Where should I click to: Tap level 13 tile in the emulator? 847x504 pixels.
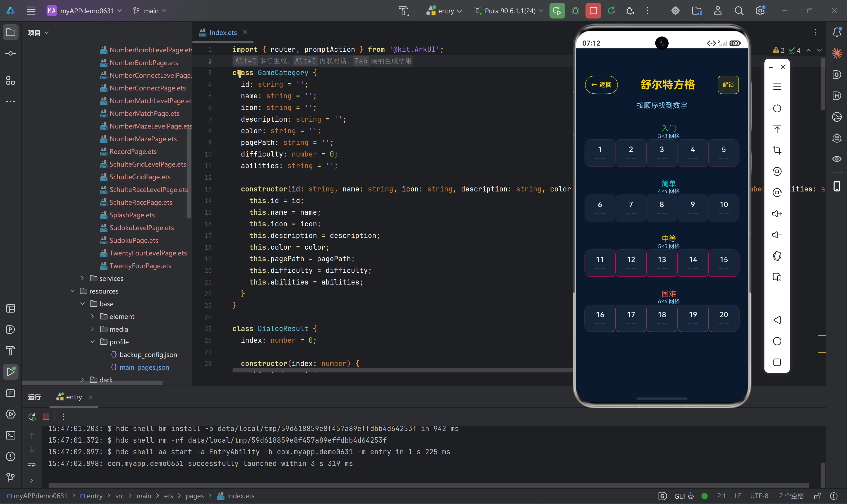662,263
